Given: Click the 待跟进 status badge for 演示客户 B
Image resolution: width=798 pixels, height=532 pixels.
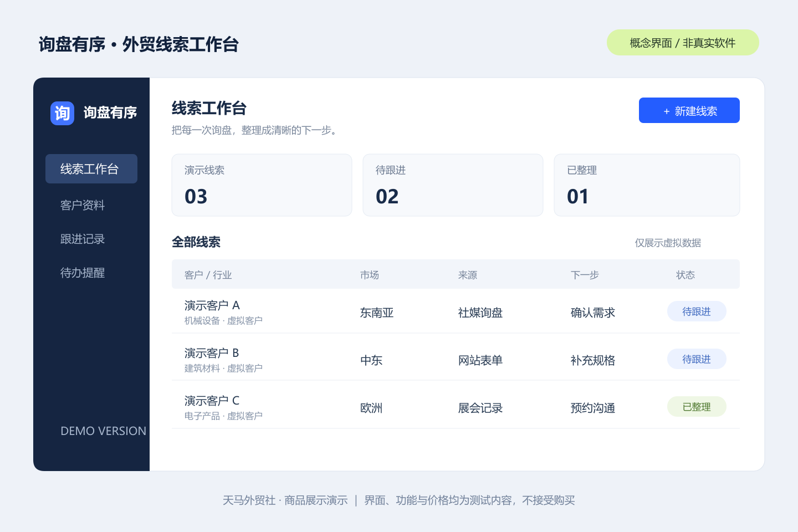Looking at the screenshot, I should [x=697, y=359].
